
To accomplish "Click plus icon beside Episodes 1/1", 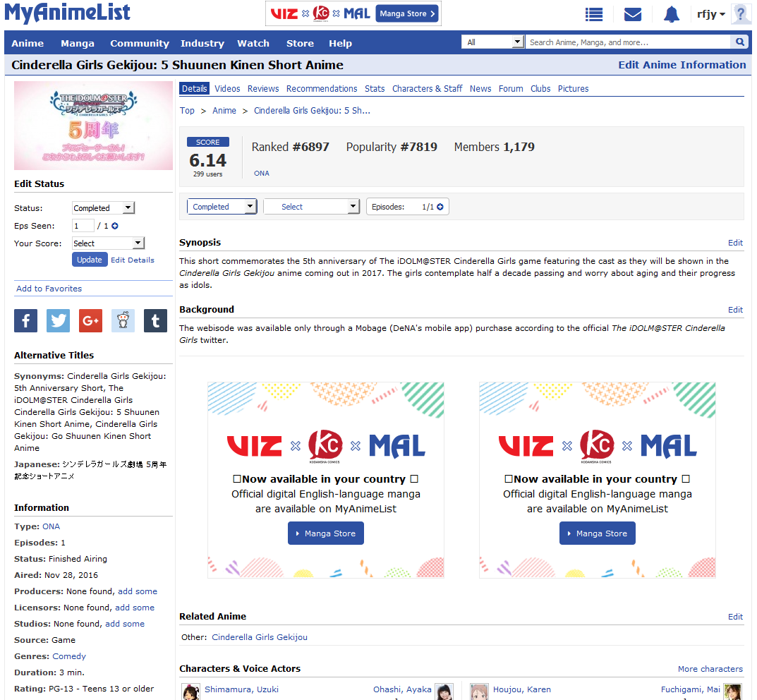I will point(440,207).
